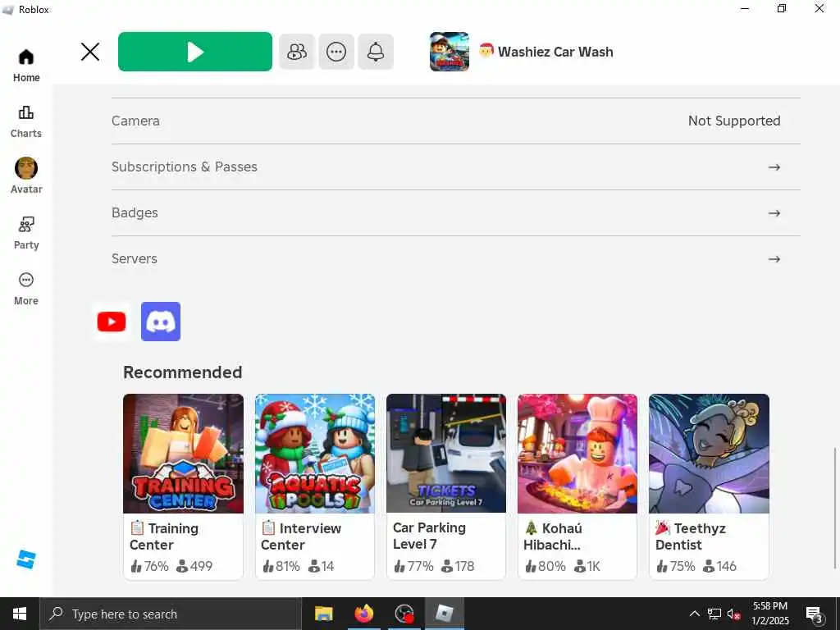Image resolution: width=840 pixels, height=630 pixels.
Task: Open the Aquatic Pools Interview Center thumbnail
Action: (x=314, y=453)
